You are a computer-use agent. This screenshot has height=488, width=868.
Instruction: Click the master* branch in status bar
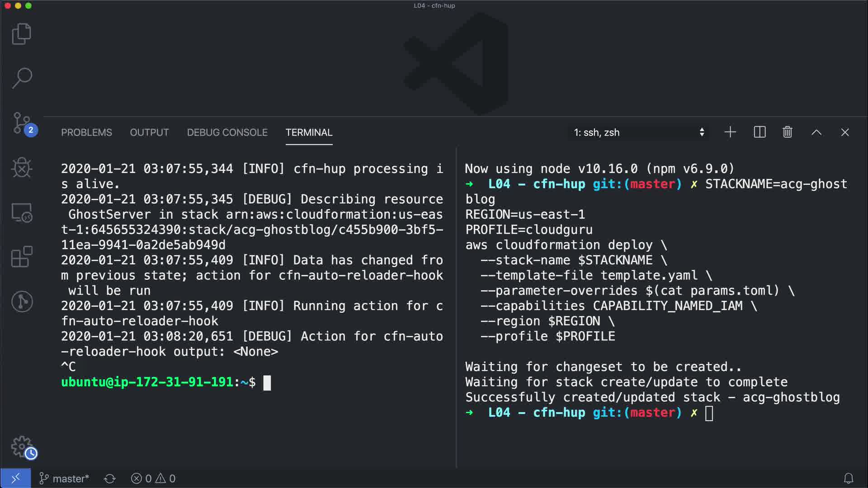pyautogui.click(x=64, y=479)
